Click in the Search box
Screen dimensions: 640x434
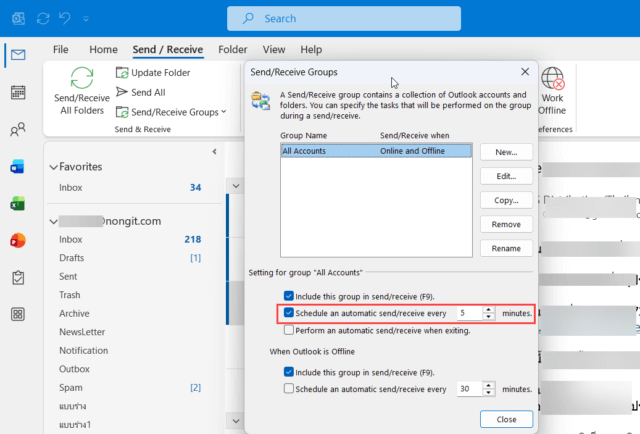[x=344, y=18]
